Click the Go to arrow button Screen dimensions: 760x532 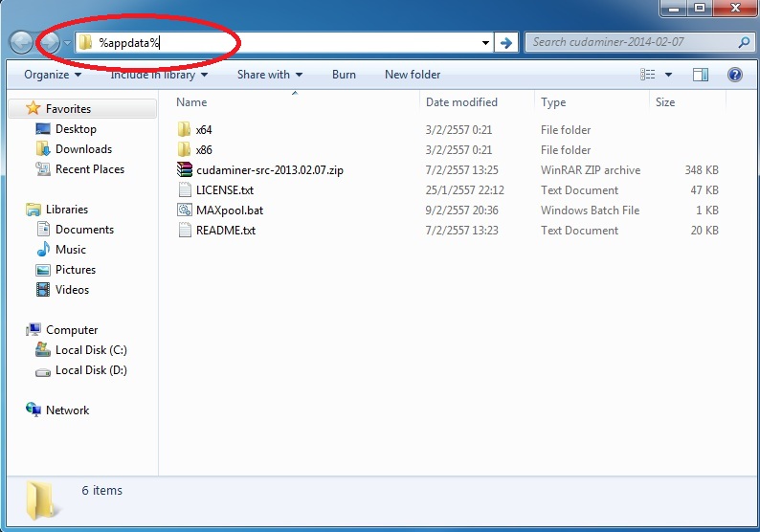point(506,43)
